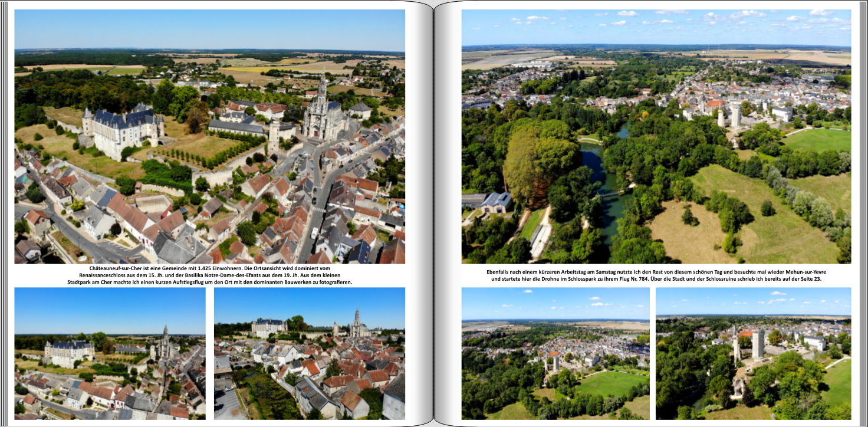Click the caption starting with "Ebenfalls nach einem kürzeren"
The image size is (868, 427).
coord(656,275)
